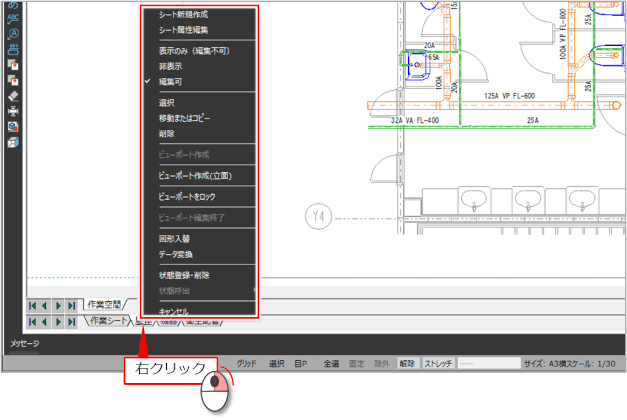
Task: Select the eraser tool in sidebar
Action: [14, 95]
